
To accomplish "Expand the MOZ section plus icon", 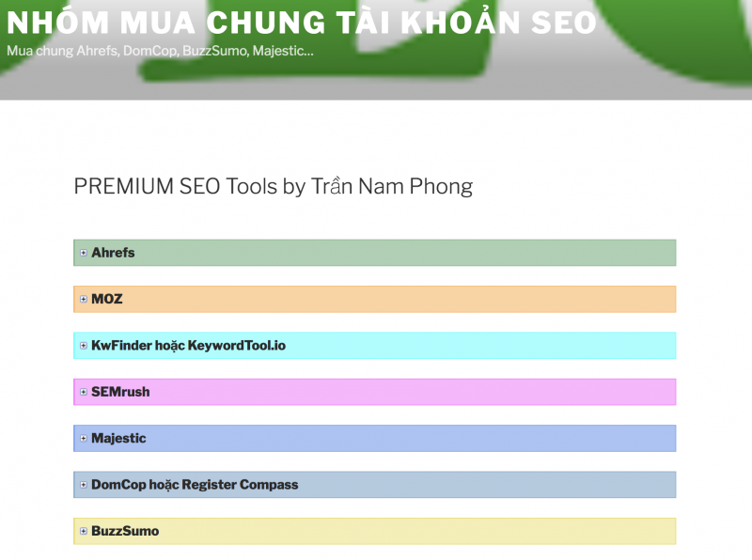I will 84,299.
